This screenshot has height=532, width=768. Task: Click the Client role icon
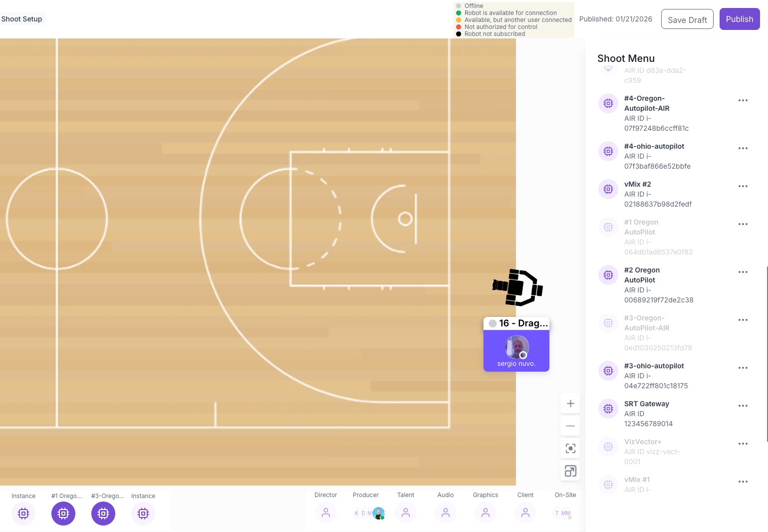tap(525, 513)
